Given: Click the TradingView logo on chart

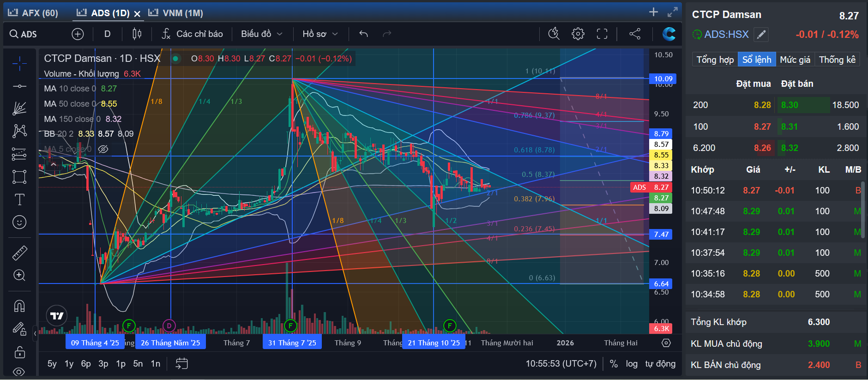Looking at the screenshot, I should (57, 316).
